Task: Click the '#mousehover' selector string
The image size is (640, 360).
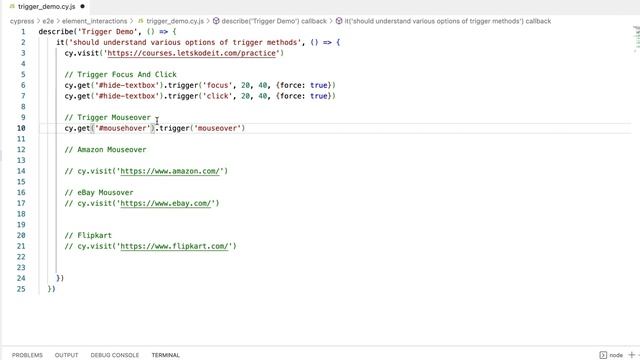Action: (x=122, y=128)
